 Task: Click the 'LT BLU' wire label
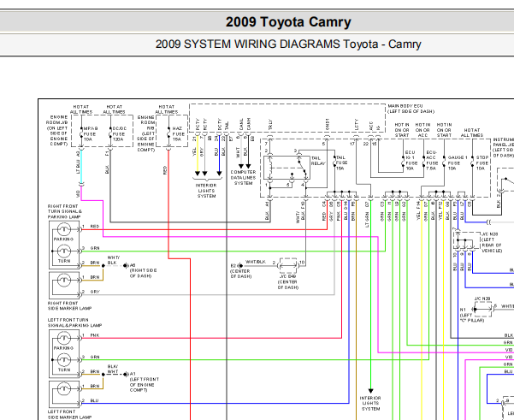point(78,167)
